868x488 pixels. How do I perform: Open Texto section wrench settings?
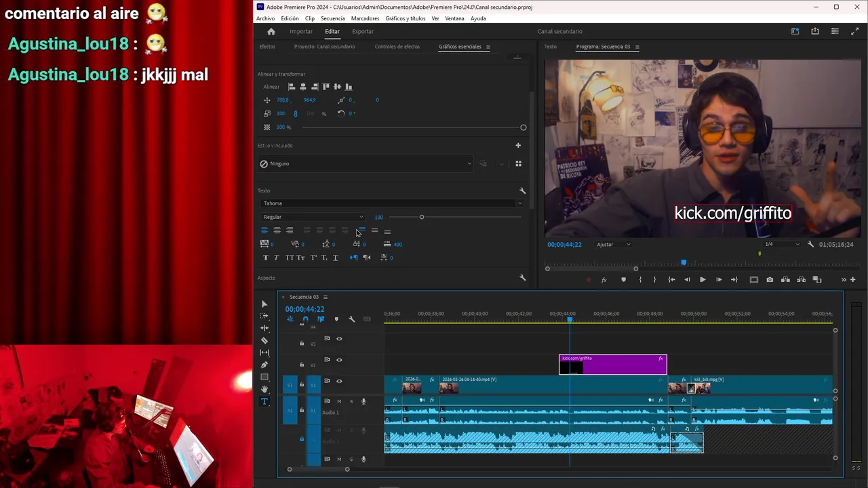(522, 191)
